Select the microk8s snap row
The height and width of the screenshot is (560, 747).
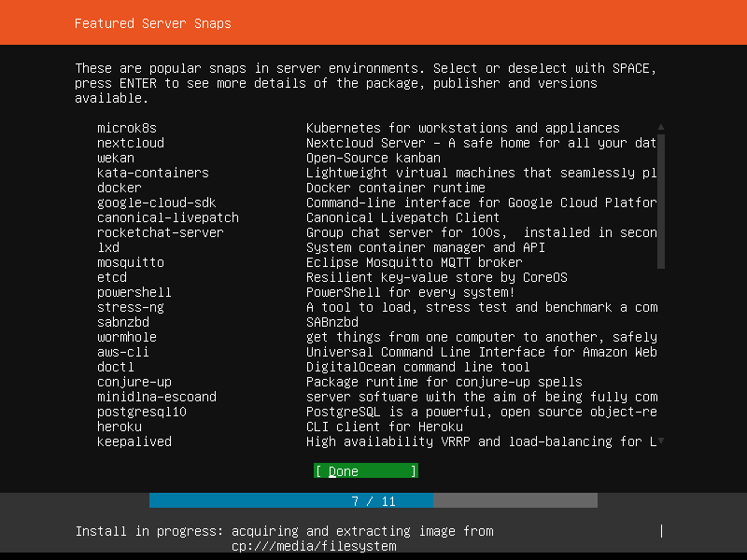[365, 128]
